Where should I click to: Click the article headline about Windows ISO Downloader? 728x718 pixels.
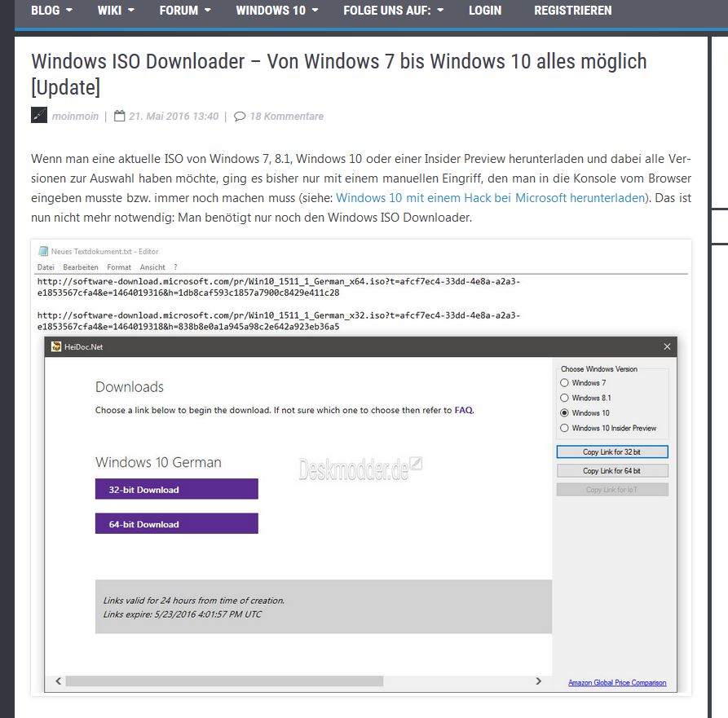339,74
